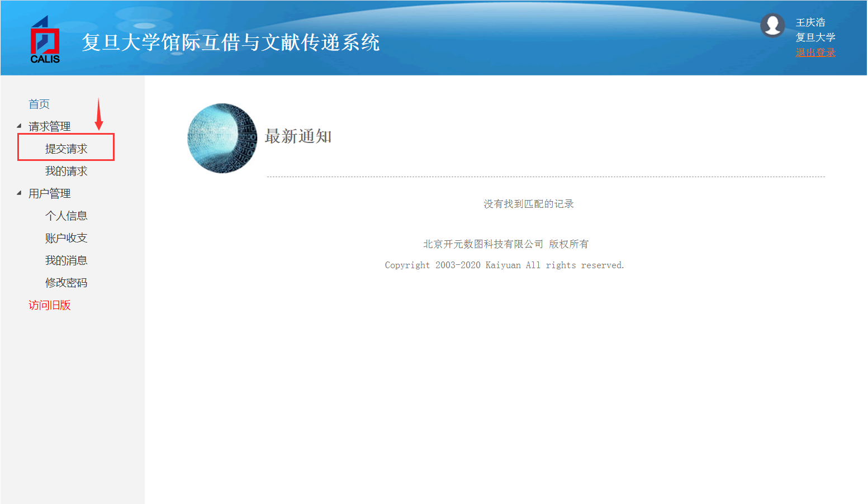
Task: Collapse the 用户管理 tree arrow
Action: click(19, 193)
